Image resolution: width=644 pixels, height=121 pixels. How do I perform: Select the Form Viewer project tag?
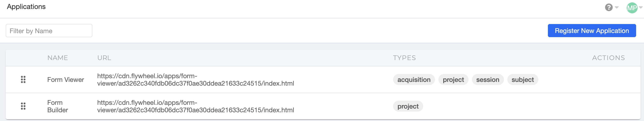click(453, 80)
